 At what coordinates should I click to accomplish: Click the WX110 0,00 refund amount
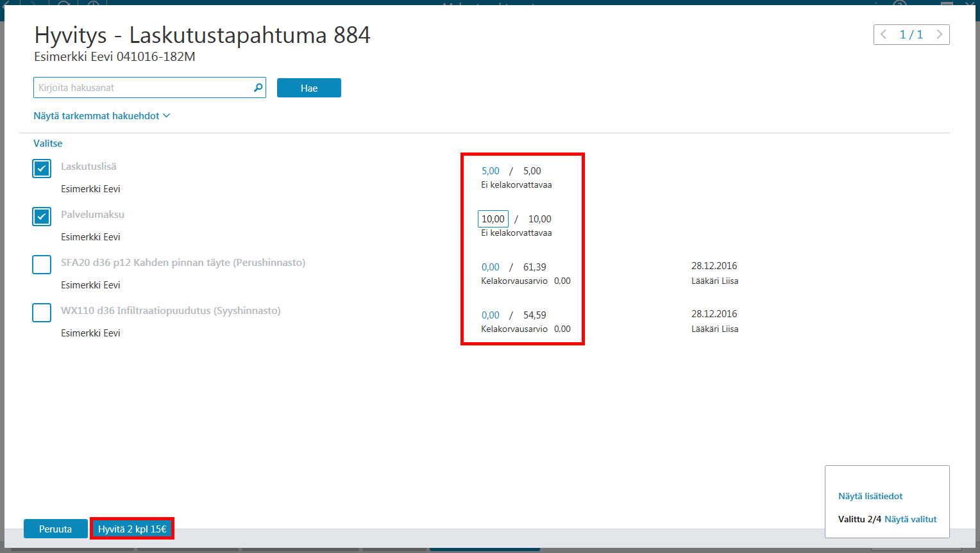click(x=491, y=315)
